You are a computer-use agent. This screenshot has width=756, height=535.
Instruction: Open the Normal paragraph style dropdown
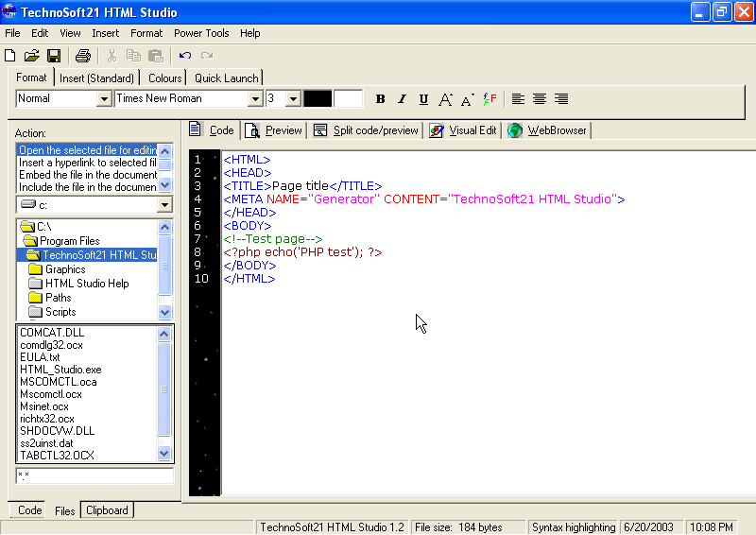click(104, 99)
